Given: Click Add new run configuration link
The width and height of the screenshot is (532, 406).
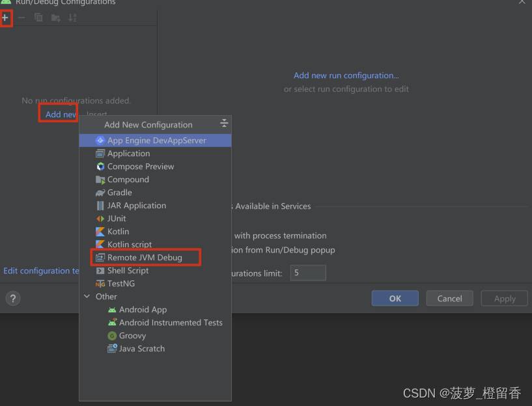Looking at the screenshot, I should 346,75.
